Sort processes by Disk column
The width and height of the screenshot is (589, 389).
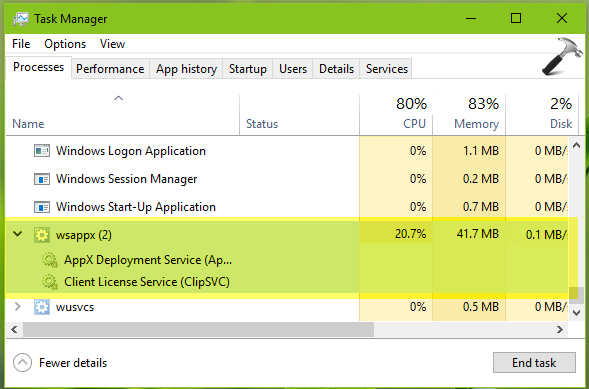coord(542,114)
